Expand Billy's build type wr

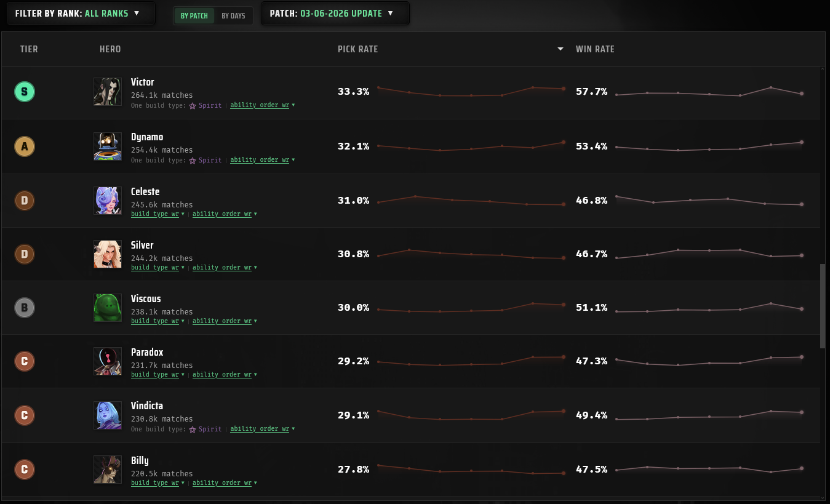[x=158, y=483]
